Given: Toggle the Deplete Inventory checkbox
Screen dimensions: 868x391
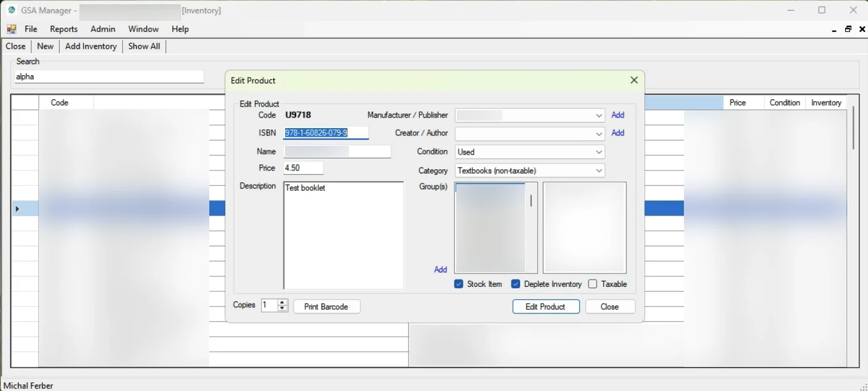Looking at the screenshot, I should point(516,284).
